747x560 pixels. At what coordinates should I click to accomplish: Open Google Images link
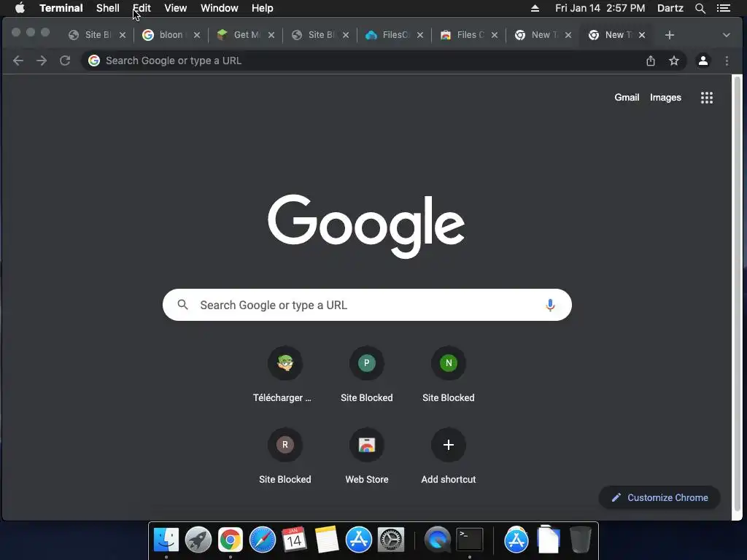click(x=665, y=97)
